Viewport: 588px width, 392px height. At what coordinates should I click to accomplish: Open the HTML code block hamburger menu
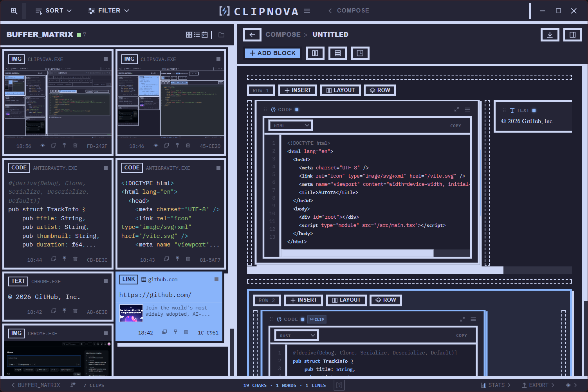click(x=467, y=110)
